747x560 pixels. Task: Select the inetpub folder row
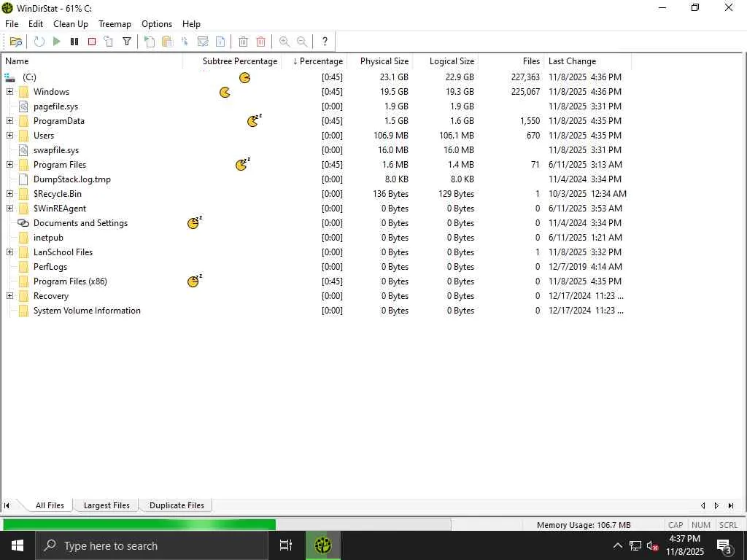point(317,238)
